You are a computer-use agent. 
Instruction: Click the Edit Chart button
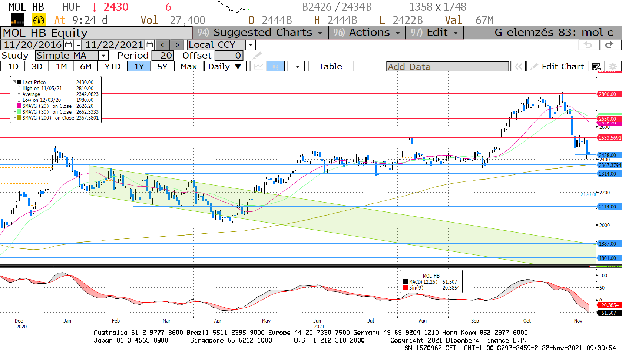pos(558,67)
